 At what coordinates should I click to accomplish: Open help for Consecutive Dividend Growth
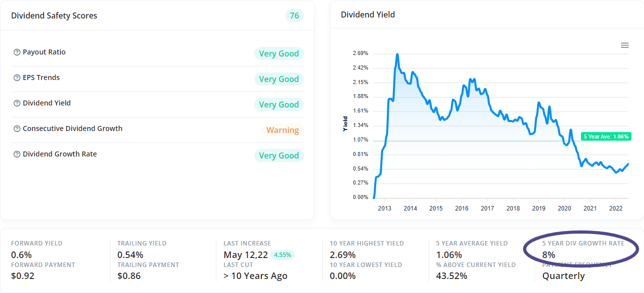click(x=16, y=128)
